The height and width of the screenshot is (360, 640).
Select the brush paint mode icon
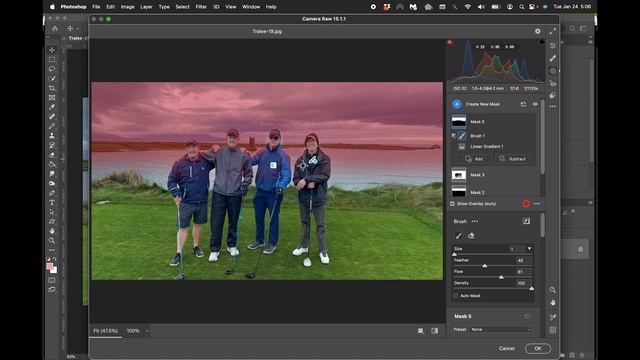click(459, 236)
